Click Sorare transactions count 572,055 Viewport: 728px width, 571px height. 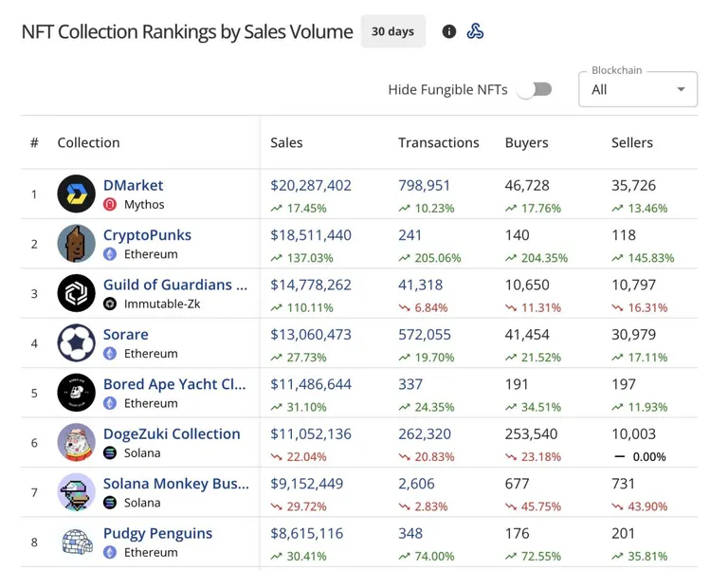point(425,335)
